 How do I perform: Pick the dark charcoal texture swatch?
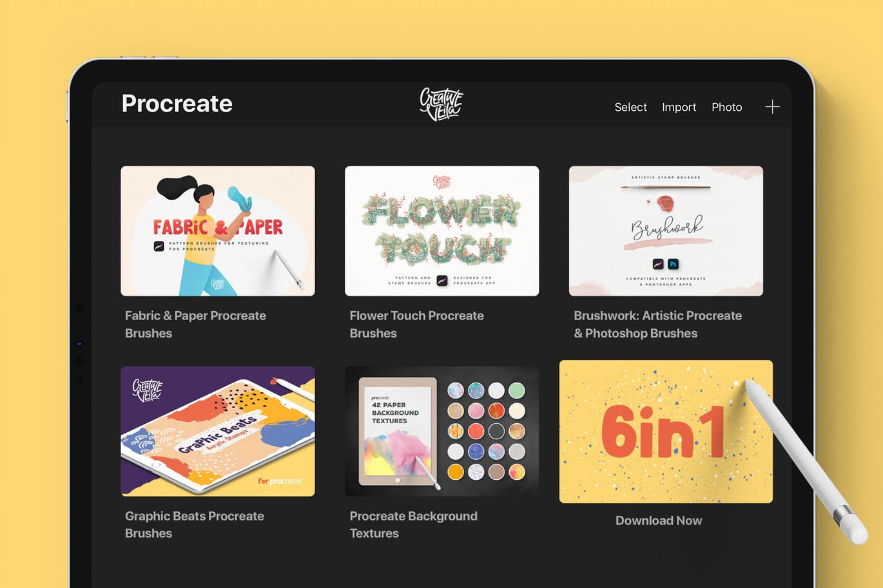pyautogui.click(x=496, y=431)
